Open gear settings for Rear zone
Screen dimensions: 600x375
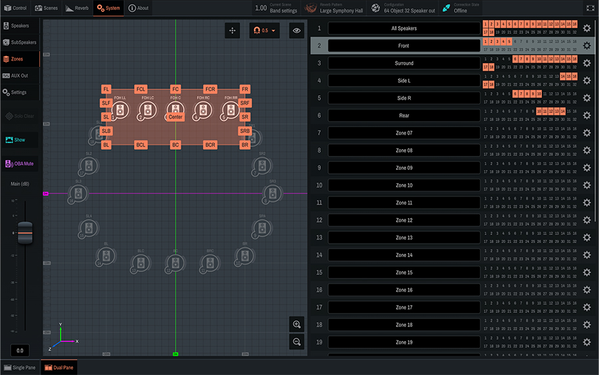pos(587,115)
